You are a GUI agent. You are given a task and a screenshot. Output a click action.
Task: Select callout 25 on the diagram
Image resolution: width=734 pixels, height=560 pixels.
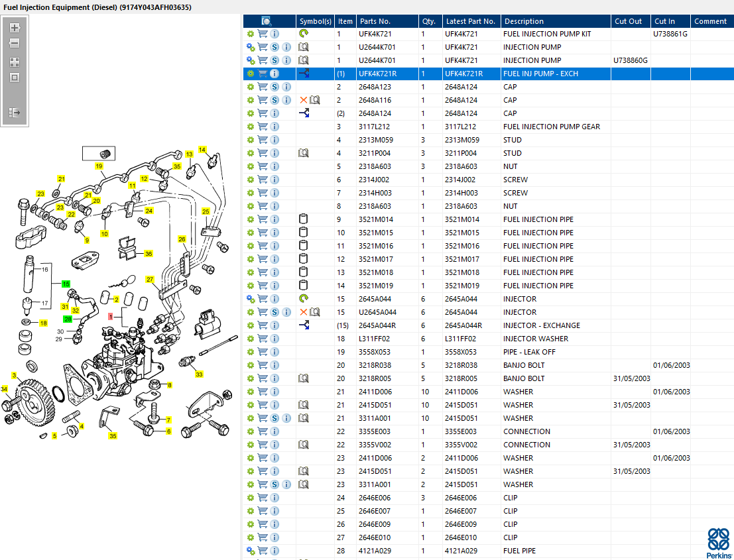206,211
